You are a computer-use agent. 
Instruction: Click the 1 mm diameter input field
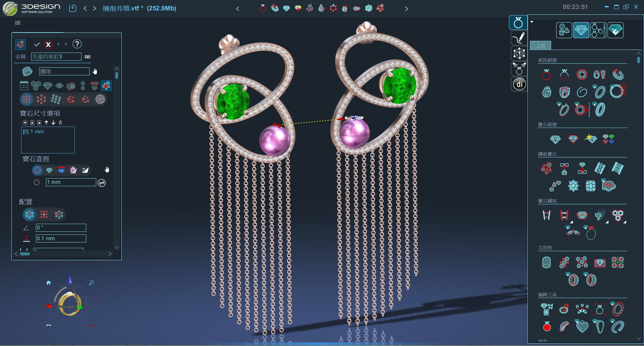click(x=71, y=182)
